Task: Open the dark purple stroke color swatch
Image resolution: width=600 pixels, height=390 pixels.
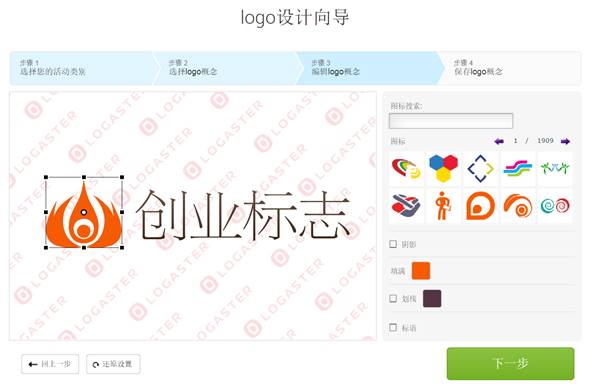Action: (432, 299)
